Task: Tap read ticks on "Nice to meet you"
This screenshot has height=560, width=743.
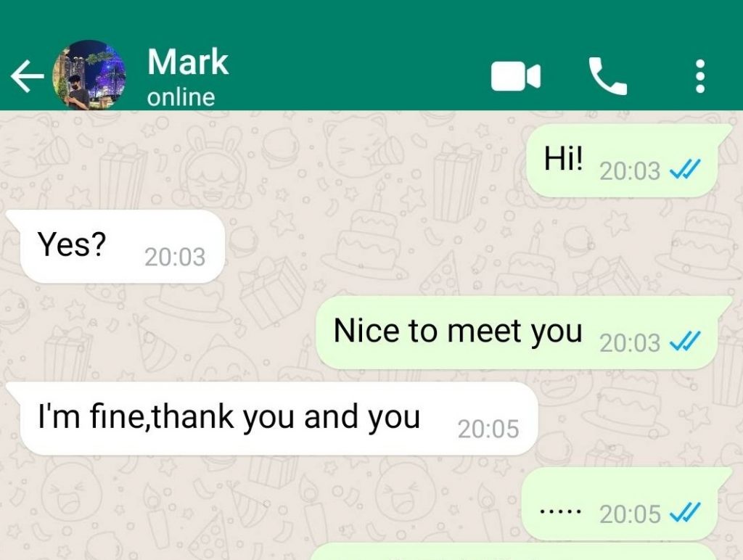Action: pyautogui.click(x=684, y=342)
